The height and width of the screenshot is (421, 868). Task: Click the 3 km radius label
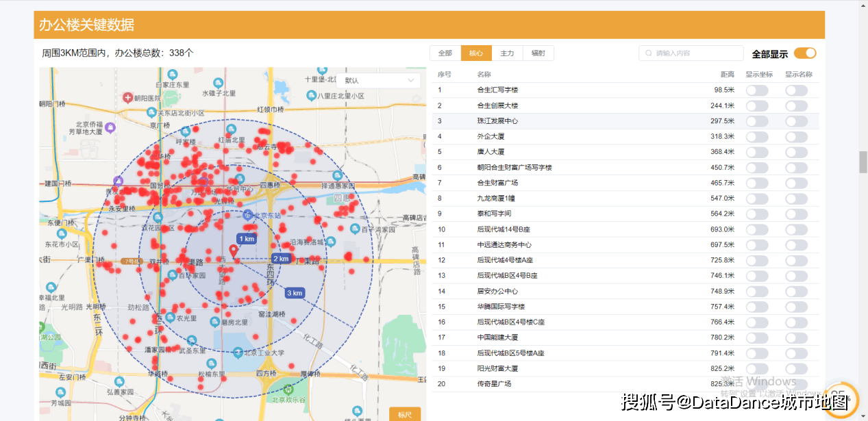click(x=295, y=293)
